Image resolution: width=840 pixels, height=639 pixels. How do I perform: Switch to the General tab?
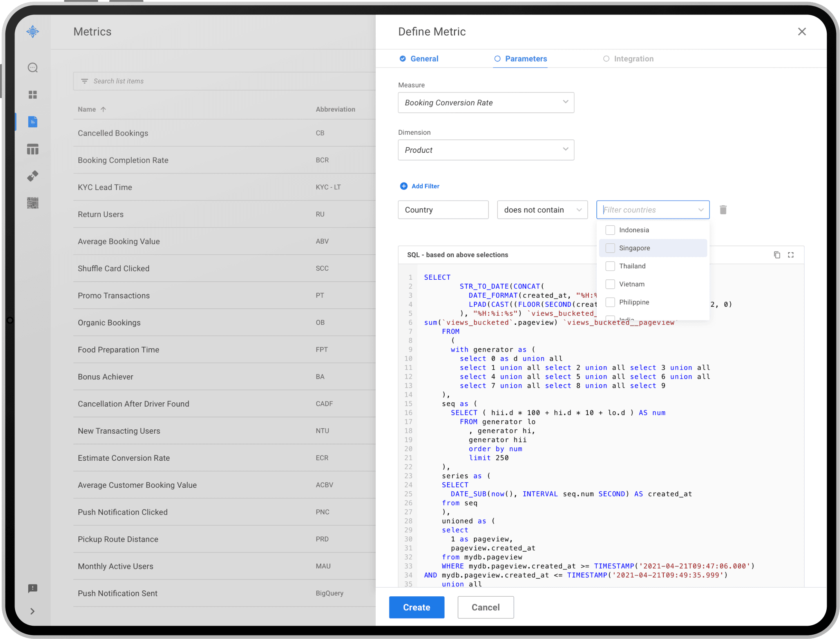[x=419, y=59]
